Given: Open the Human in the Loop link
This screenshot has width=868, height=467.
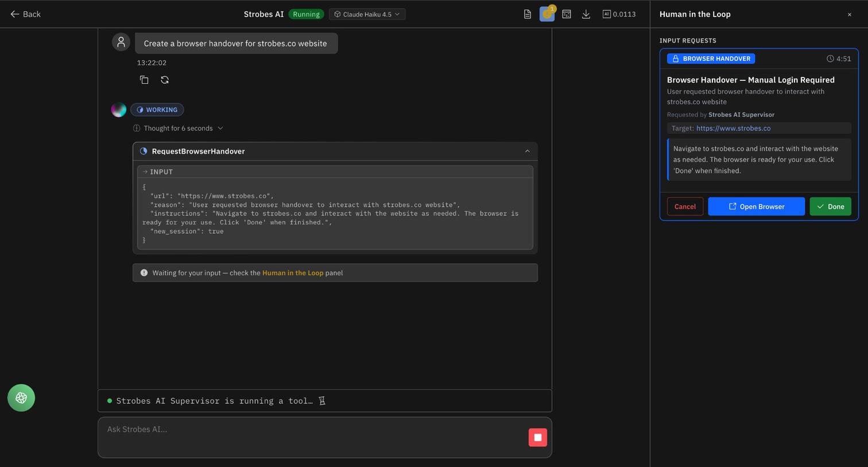Looking at the screenshot, I should pos(293,273).
